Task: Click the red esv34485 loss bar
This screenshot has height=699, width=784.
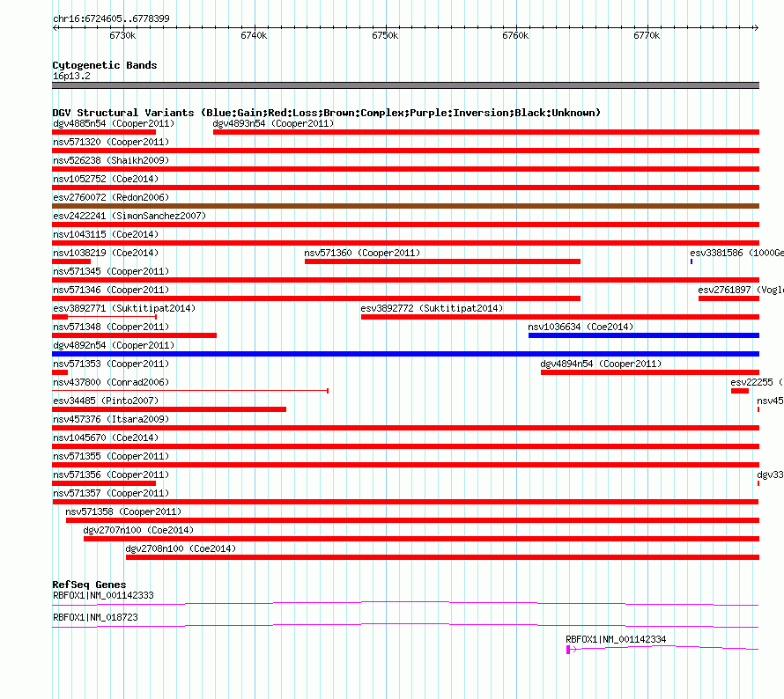Action: click(169, 409)
